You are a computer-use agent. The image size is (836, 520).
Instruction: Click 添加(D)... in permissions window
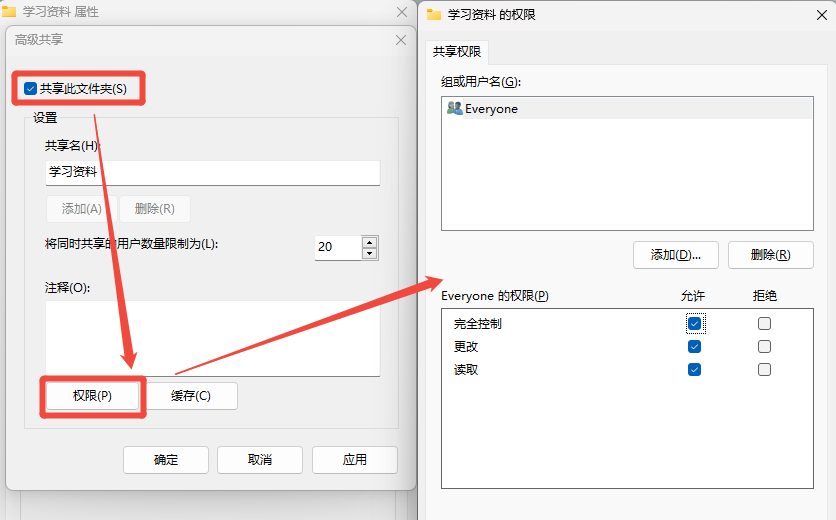676,255
